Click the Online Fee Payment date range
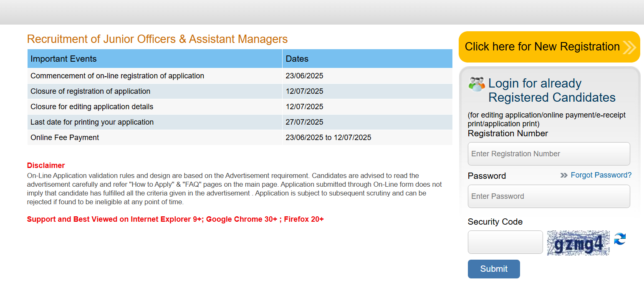The image size is (644, 288). point(328,138)
